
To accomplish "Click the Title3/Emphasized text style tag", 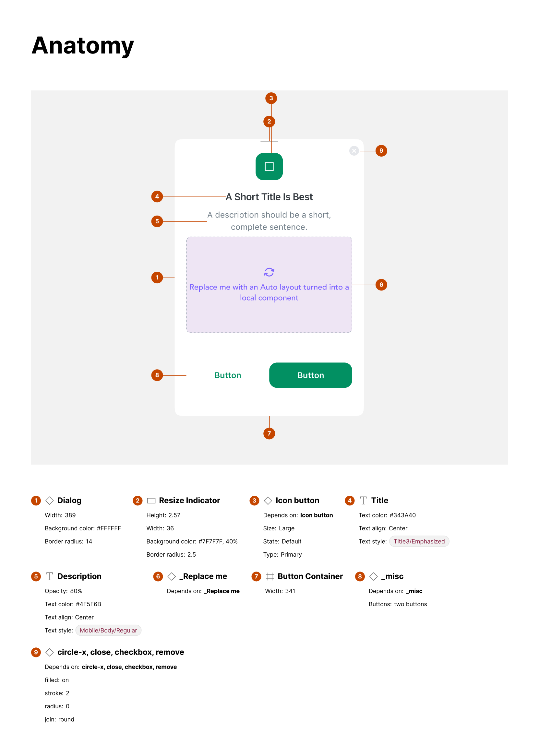I will 419,541.
